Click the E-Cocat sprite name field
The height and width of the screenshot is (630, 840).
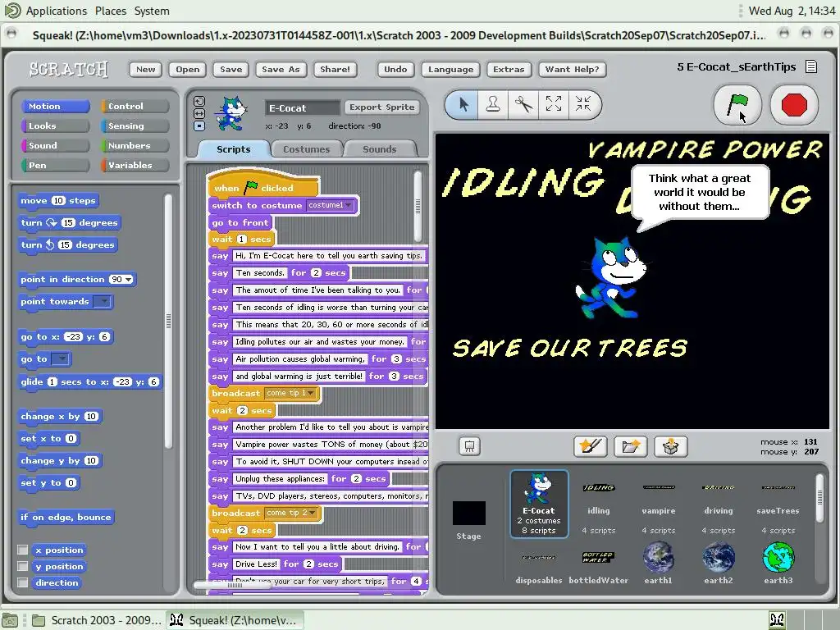(302, 107)
